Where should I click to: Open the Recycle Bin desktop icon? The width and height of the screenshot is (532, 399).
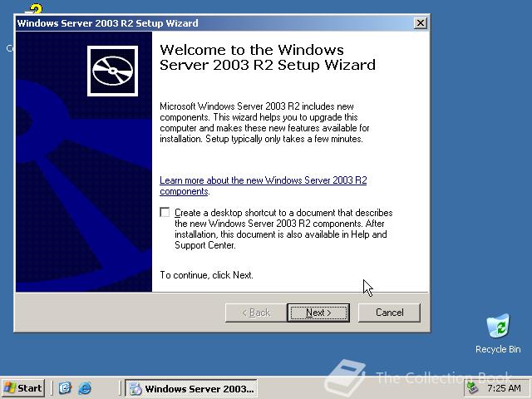[x=498, y=333]
